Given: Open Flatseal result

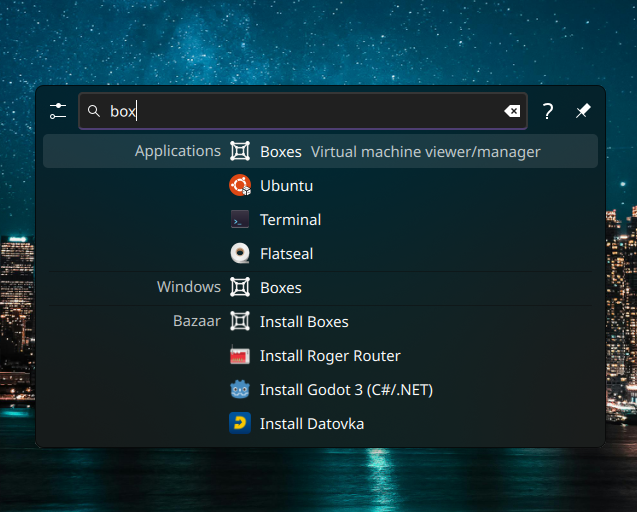Looking at the screenshot, I should [320, 254].
